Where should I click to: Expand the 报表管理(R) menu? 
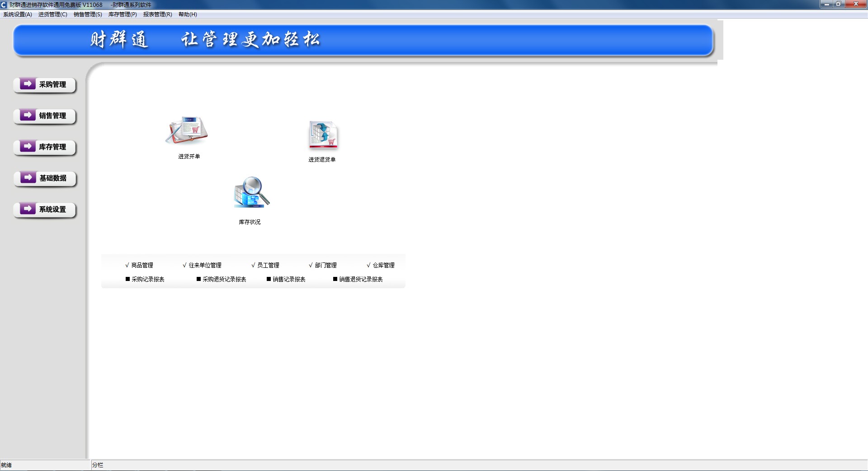pyautogui.click(x=157, y=14)
